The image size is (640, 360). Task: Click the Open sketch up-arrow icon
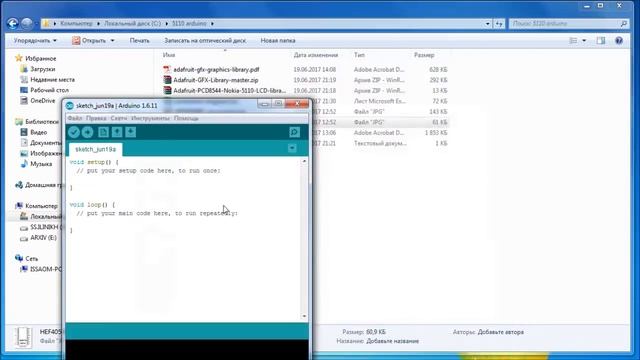(x=117, y=132)
